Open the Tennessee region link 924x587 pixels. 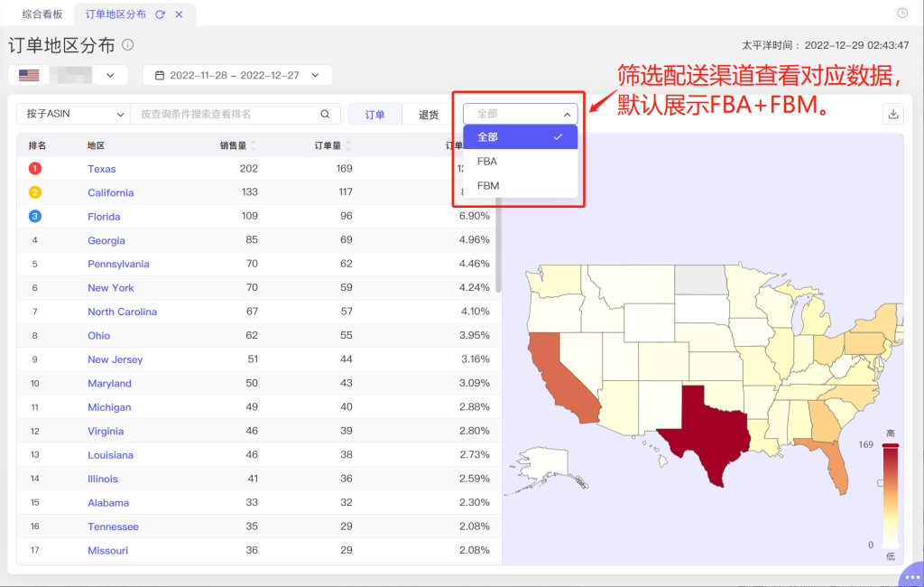113,526
